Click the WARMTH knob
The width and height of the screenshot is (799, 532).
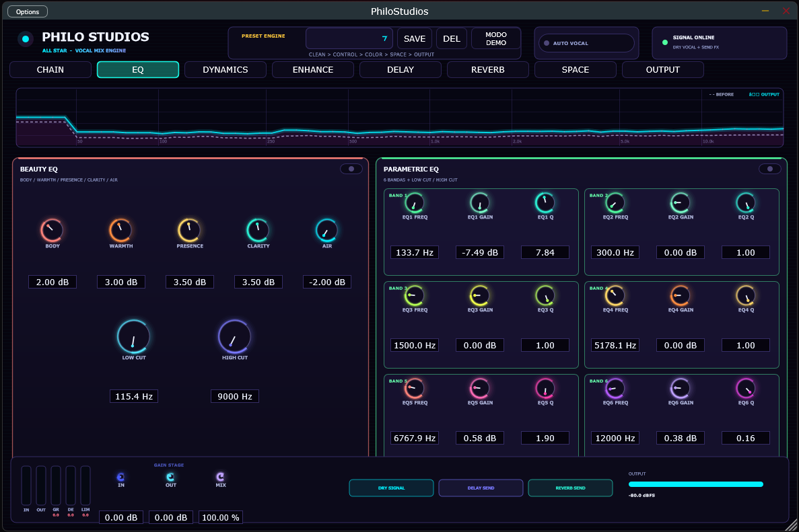coord(120,230)
